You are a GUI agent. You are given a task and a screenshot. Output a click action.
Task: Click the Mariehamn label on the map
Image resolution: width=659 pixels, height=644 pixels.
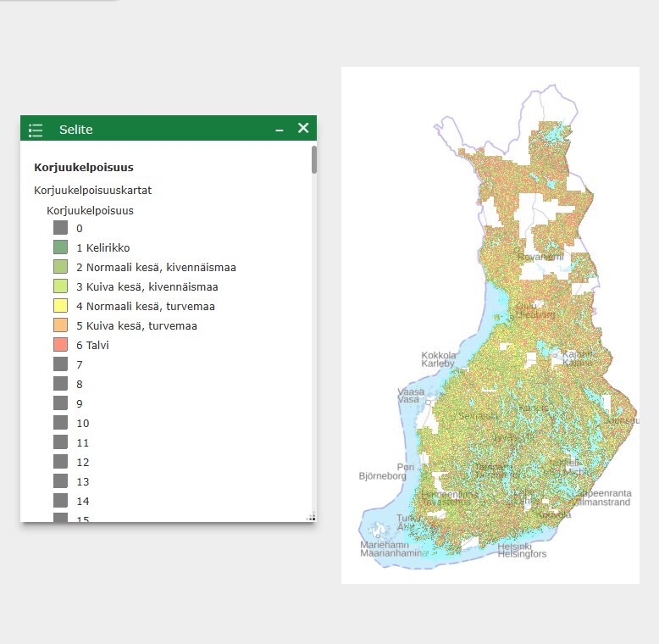pyautogui.click(x=384, y=545)
